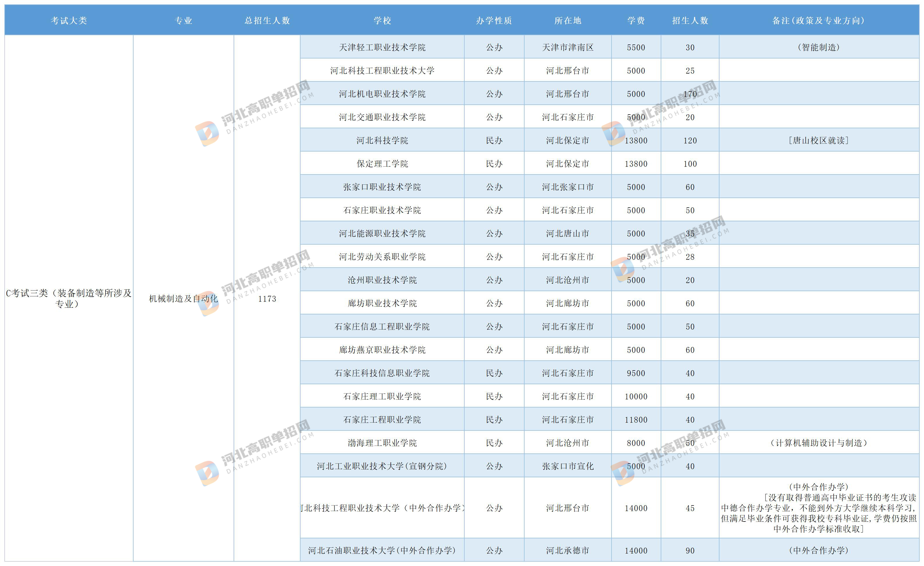This screenshot has height=566, width=924.
Task: Click 廊坊燕京职业技术学院 school name
Action: pyautogui.click(x=382, y=349)
